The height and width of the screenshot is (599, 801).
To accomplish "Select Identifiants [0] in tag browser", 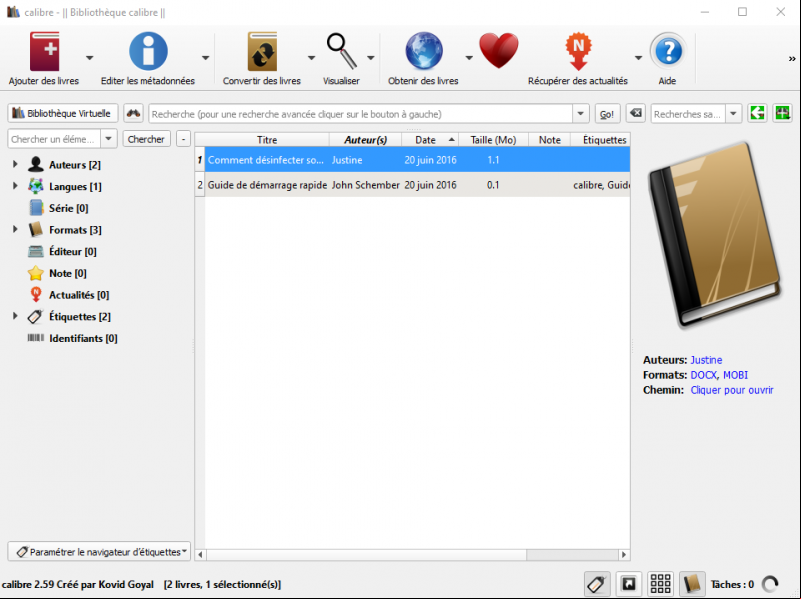I will [83, 338].
